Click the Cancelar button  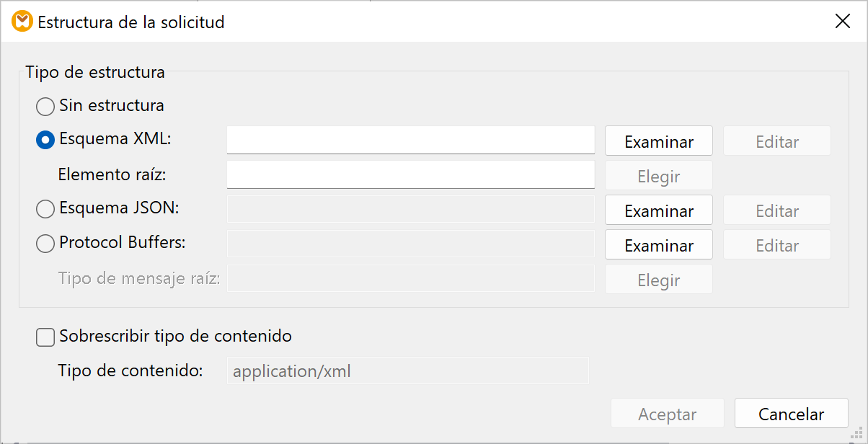[x=791, y=414]
